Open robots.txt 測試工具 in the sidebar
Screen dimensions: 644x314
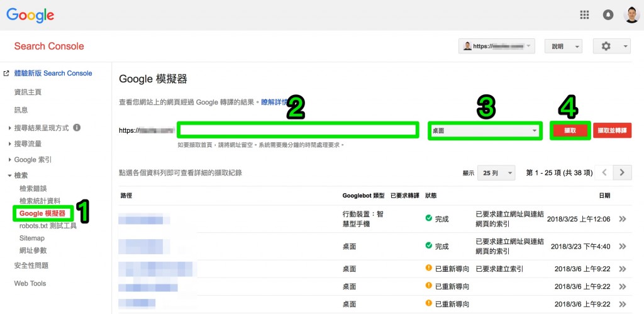click(x=48, y=225)
